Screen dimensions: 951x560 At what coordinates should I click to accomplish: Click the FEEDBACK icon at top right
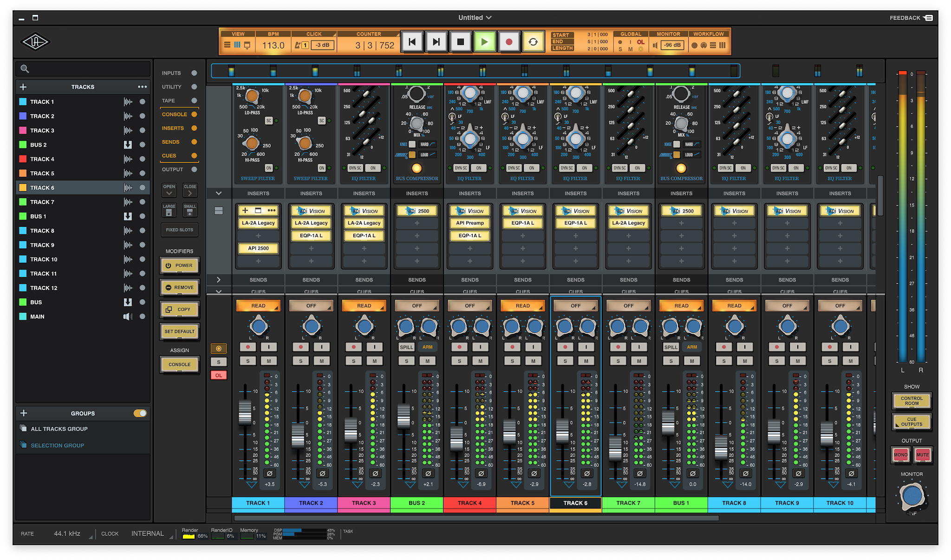(x=928, y=18)
